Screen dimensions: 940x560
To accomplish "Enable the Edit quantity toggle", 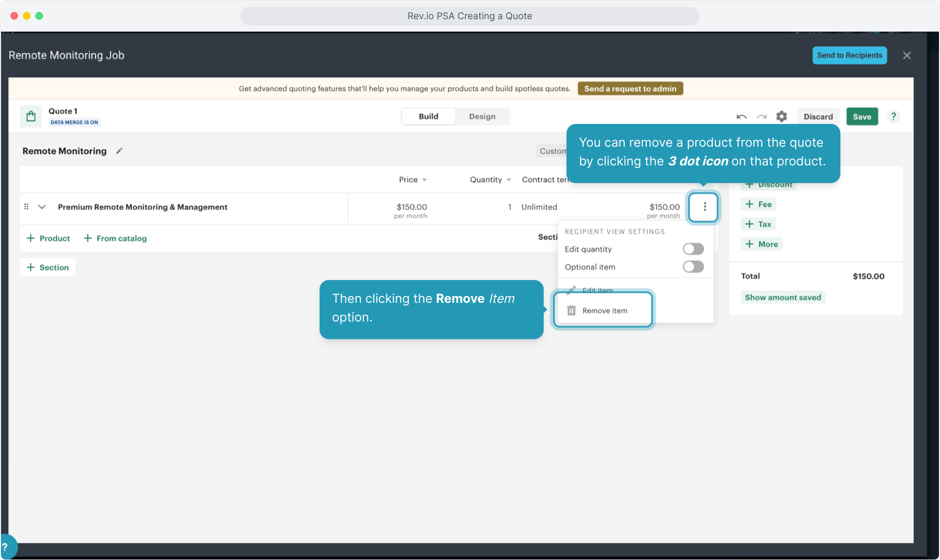I will [693, 249].
